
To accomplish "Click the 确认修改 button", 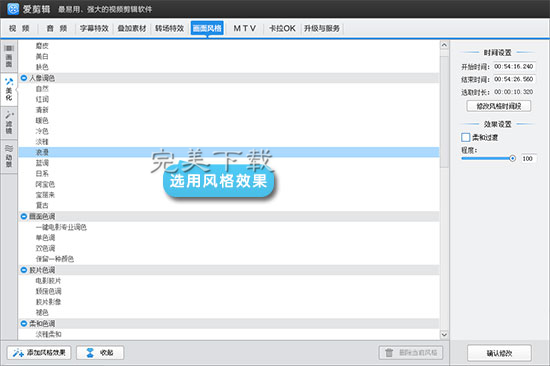I will (x=499, y=353).
